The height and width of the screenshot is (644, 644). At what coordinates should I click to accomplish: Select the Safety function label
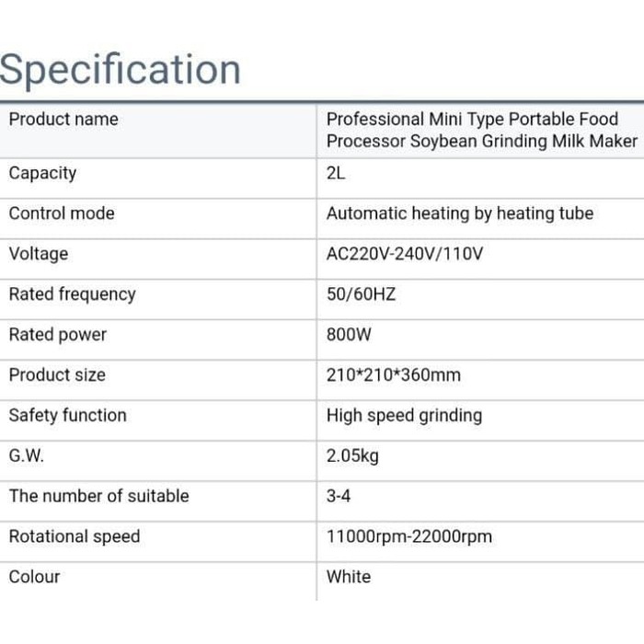point(67,416)
